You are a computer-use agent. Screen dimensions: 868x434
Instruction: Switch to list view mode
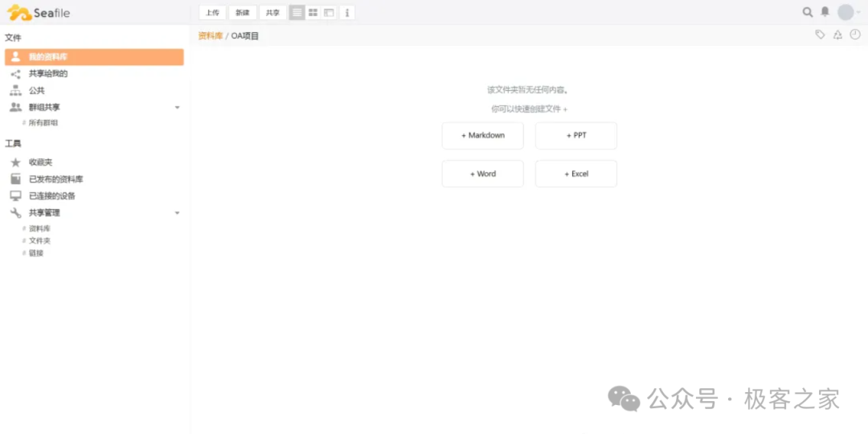[297, 13]
